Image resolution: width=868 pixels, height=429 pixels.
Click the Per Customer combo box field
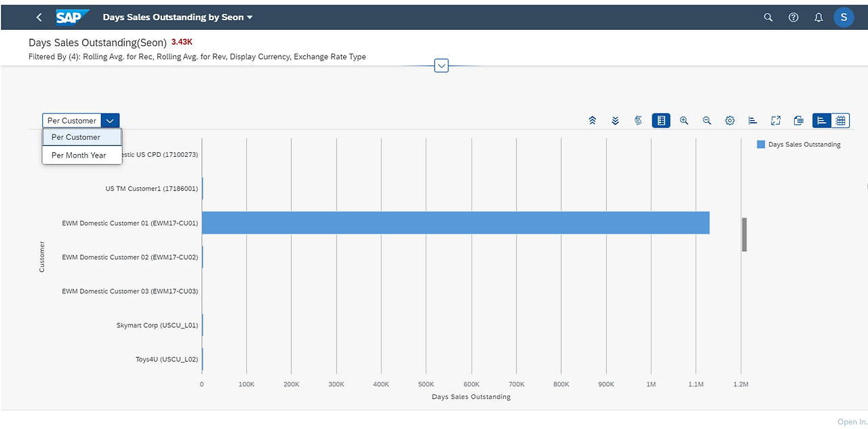(72, 121)
